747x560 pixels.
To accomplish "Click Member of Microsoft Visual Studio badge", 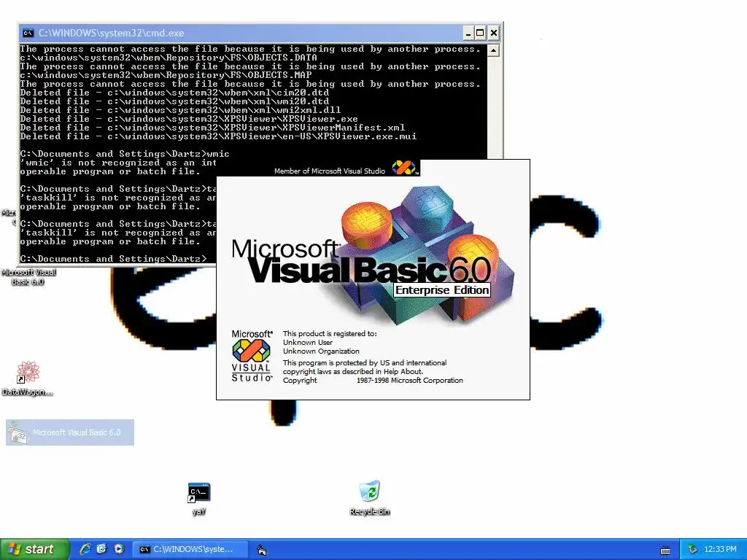I will (346, 168).
